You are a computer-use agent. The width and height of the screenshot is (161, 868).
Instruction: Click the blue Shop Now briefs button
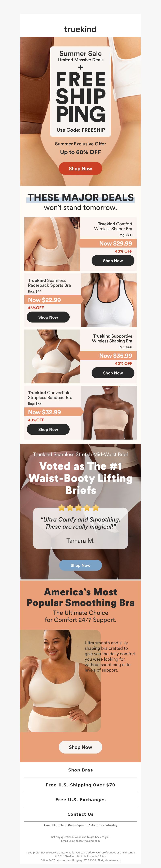pos(80,565)
